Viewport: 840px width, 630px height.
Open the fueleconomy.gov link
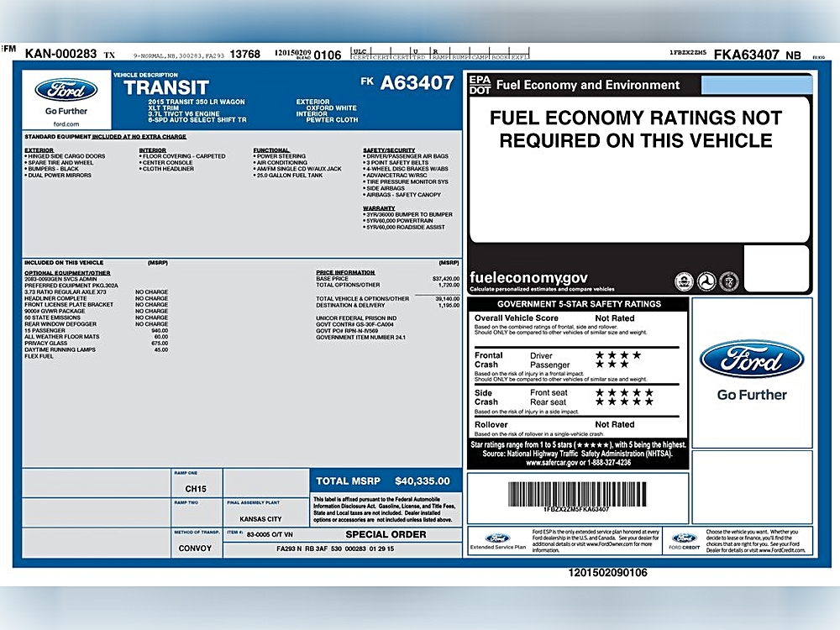pos(528,277)
